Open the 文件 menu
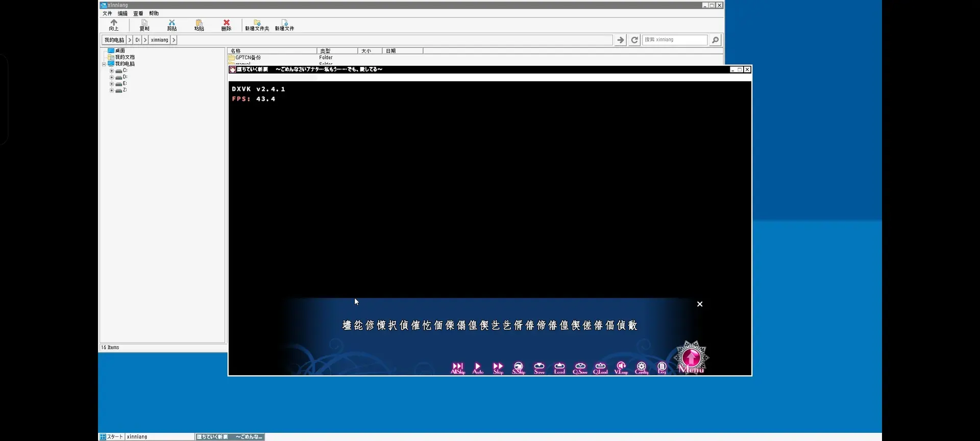Viewport: 980px width, 441px height. point(107,13)
